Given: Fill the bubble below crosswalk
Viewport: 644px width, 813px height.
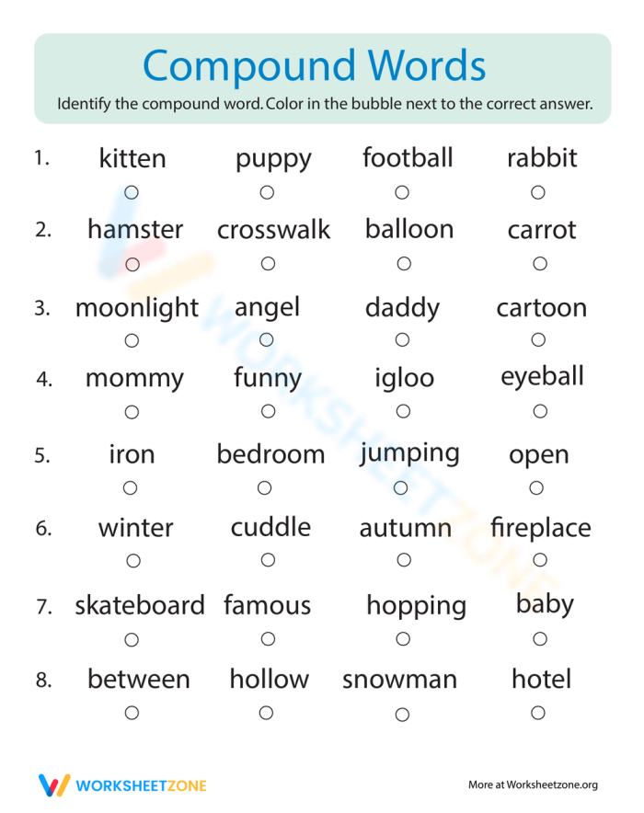Looking at the screenshot, I should click(x=268, y=263).
